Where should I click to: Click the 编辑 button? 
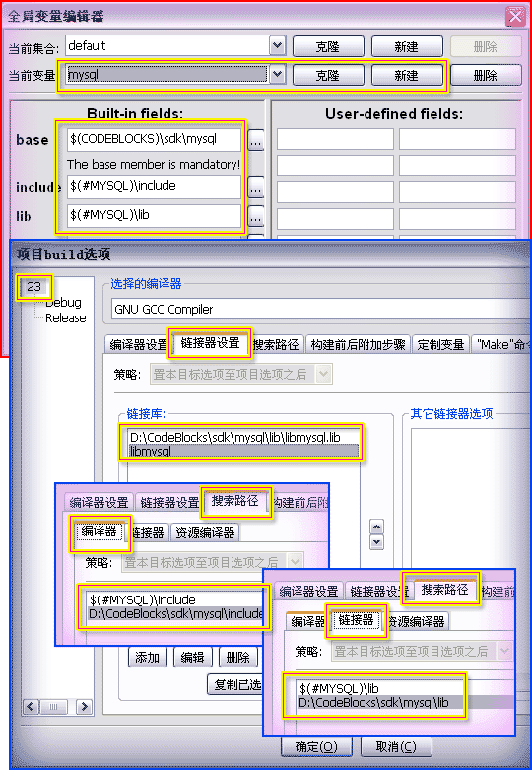[192, 658]
